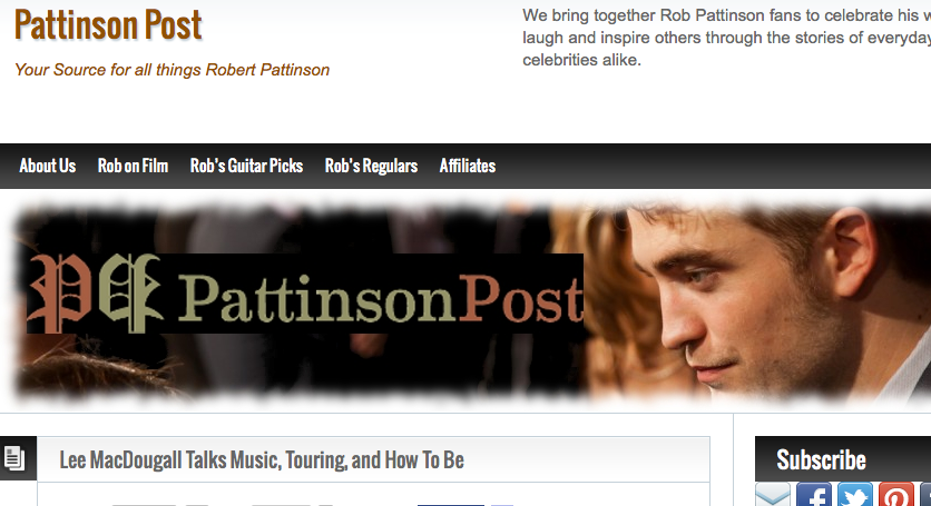Open the Twitter bird icon
The image size is (931, 506).
(855, 495)
